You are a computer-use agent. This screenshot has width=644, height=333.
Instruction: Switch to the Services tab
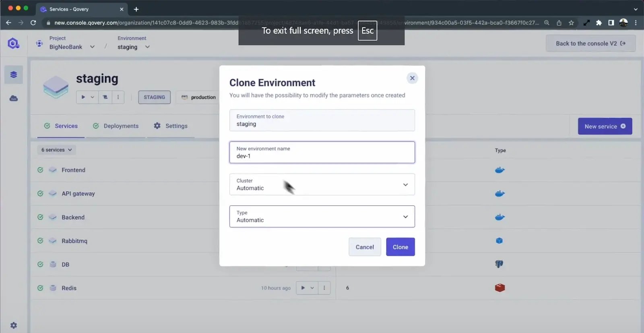click(x=61, y=126)
